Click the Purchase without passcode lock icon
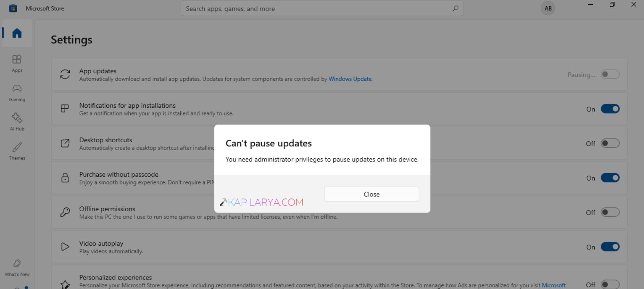 (65, 178)
